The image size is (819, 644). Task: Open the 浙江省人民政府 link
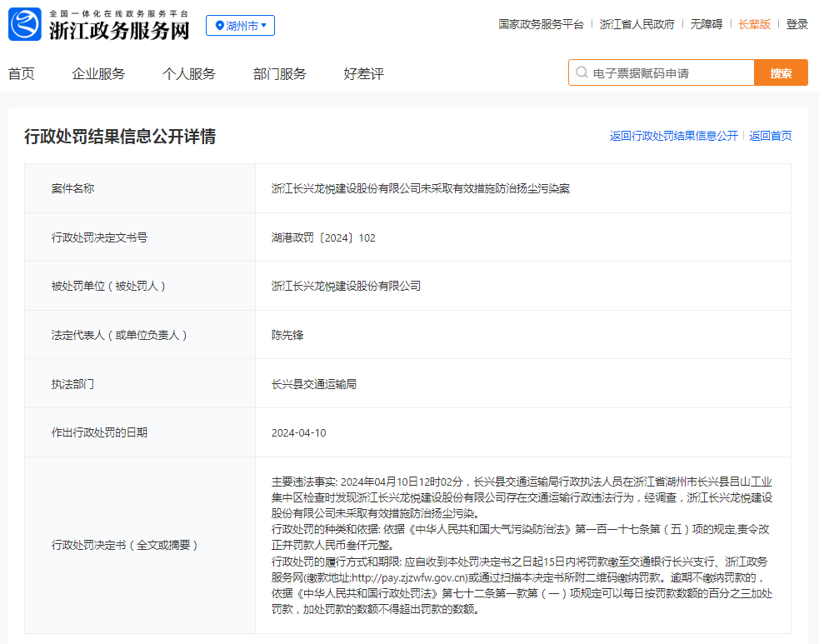coord(637,24)
